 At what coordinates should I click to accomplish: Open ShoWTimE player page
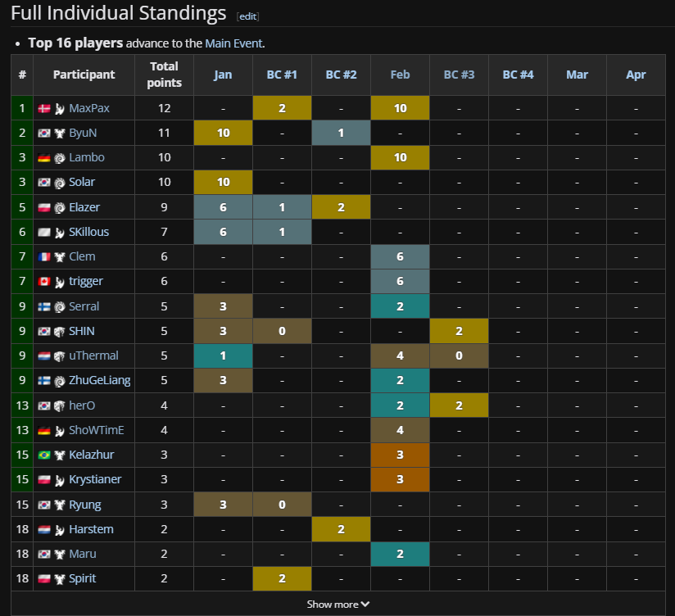(97, 429)
